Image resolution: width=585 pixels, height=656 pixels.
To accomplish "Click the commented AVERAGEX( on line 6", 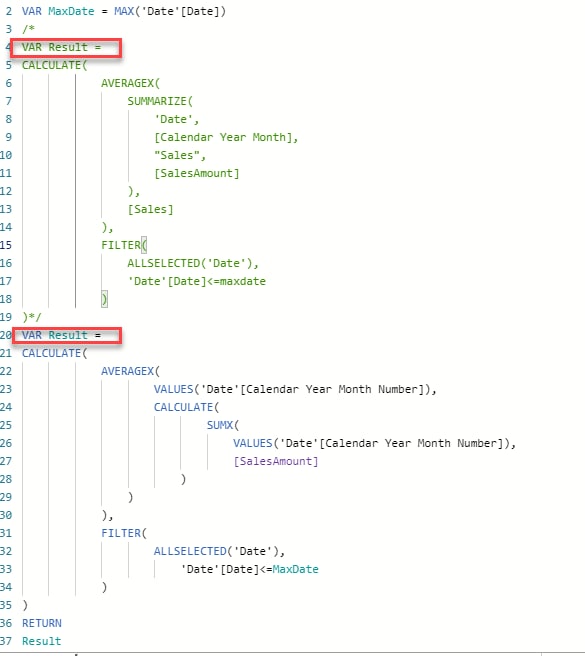I will pyautogui.click(x=131, y=83).
